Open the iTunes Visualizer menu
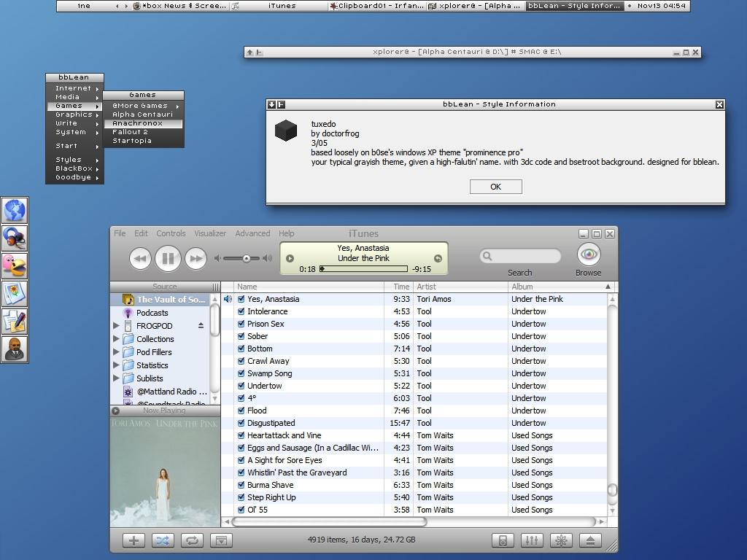747x560 pixels. coord(210,233)
